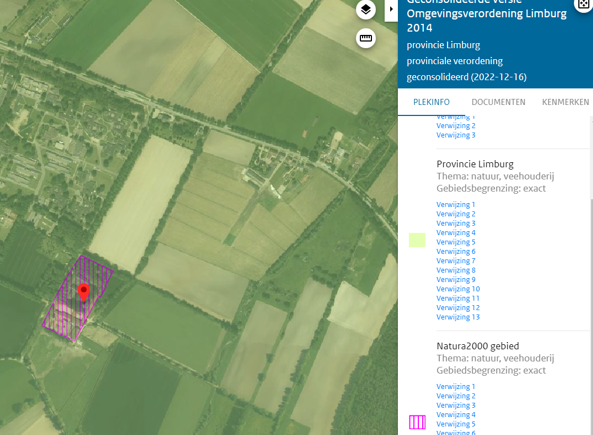The height and width of the screenshot is (435, 593).
Task: Open Provincie Limburg Verwijzing 6
Action: pos(456,252)
